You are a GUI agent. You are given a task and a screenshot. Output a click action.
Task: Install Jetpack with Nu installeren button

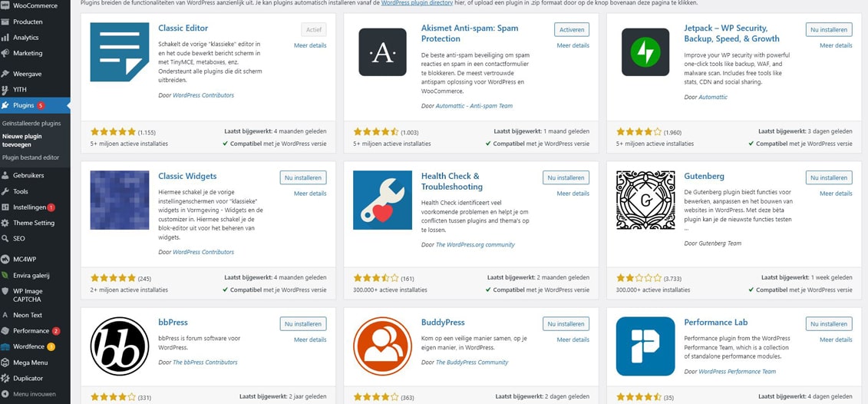(x=829, y=29)
